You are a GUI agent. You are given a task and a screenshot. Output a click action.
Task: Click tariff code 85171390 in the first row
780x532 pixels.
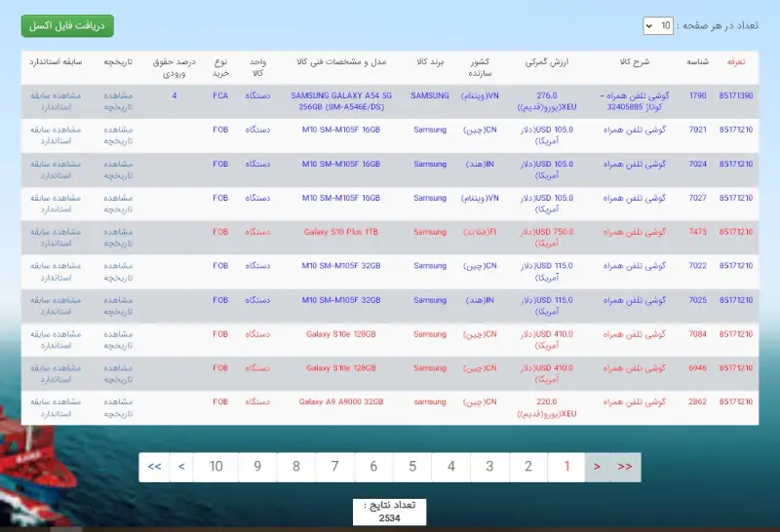pyautogui.click(x=736, y=95)
